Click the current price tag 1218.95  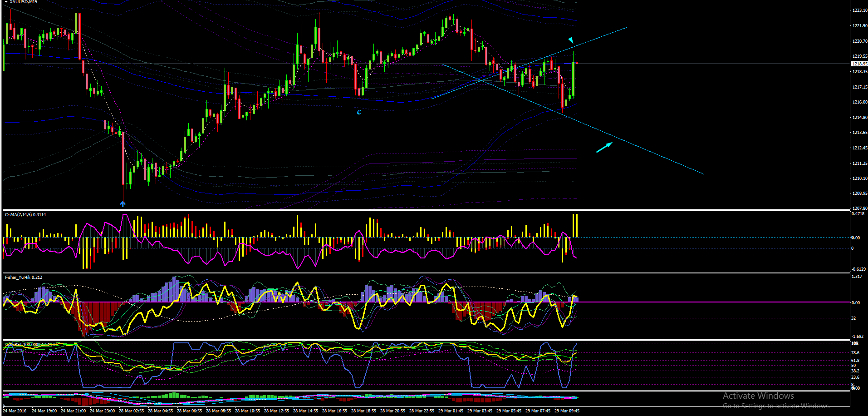(858, 64)
